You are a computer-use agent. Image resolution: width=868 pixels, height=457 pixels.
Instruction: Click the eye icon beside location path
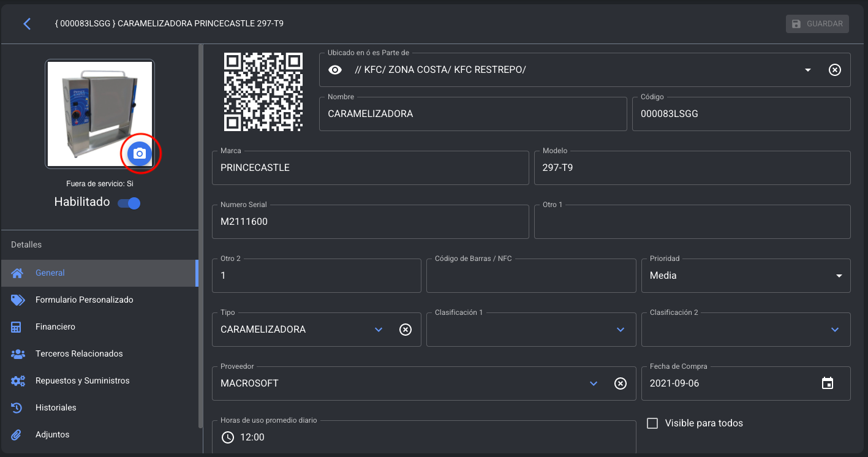tap(334, 70)
